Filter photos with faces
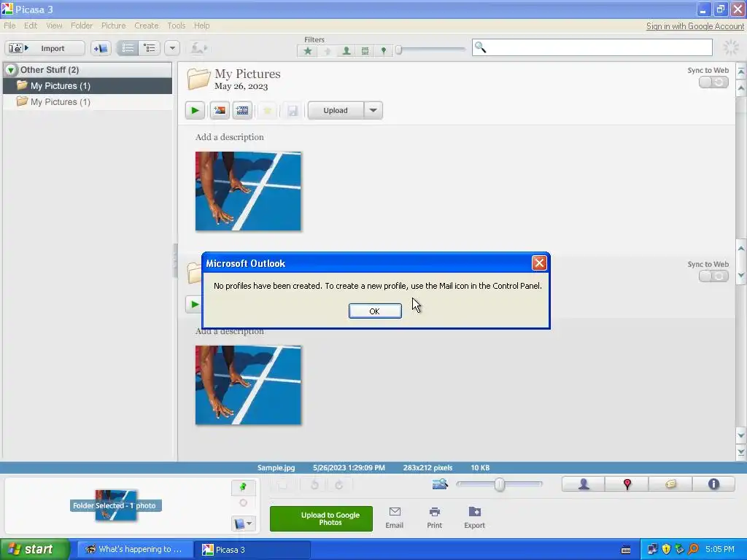The image size is (747, 560). coord(347,51)
